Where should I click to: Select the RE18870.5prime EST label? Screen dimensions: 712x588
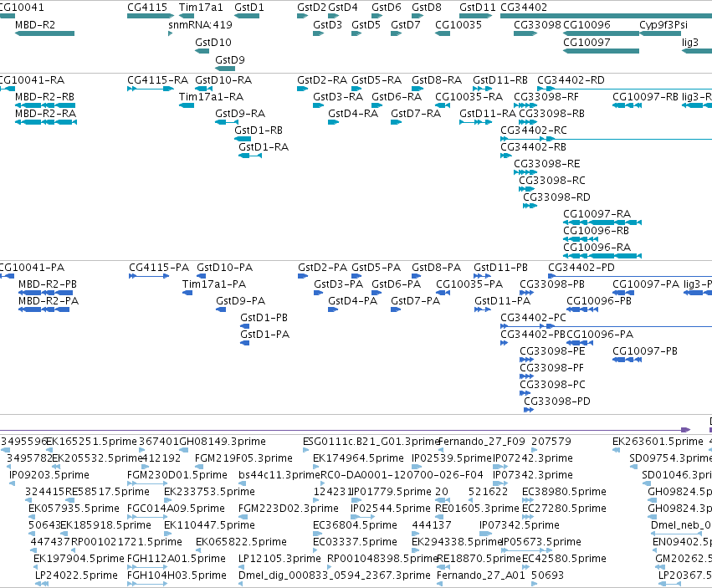(x=479, y=559)
